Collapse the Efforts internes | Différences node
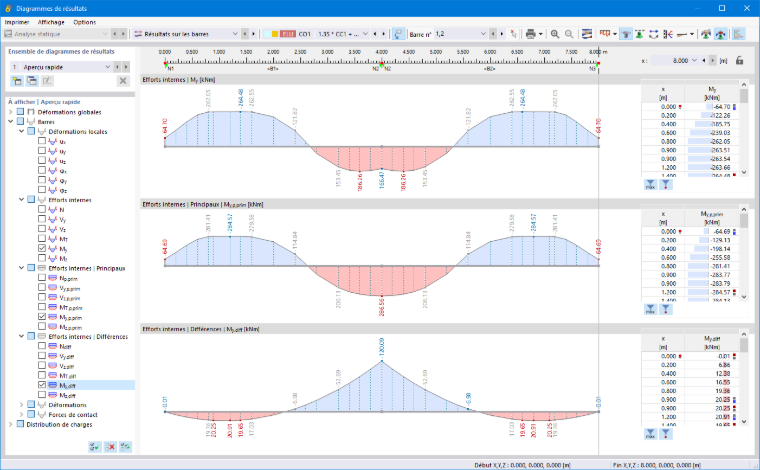The image size is (760, 470). [x=21, y=336]
